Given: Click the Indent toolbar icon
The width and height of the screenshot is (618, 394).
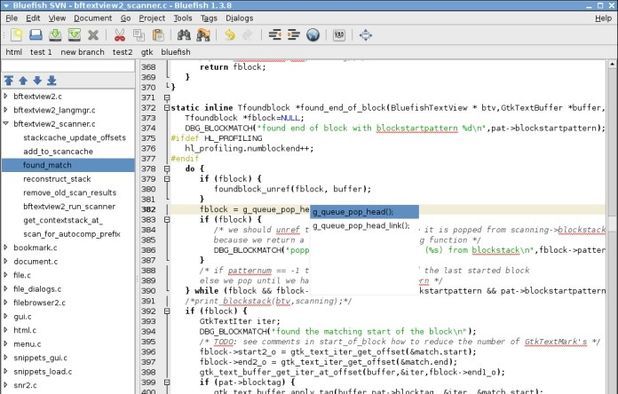Looking at the screenshot, I should [x=294, y=35].
